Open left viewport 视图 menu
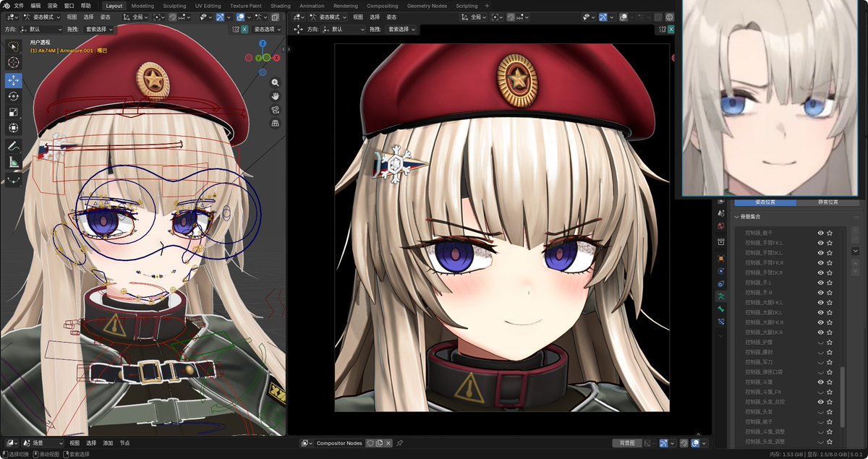Viewport: 868px width, 459px height. tap(72, 16)
